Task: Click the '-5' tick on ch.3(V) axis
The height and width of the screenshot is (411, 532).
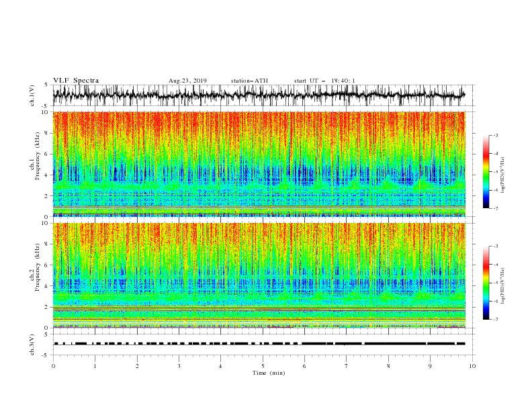Action: (45, 355)
